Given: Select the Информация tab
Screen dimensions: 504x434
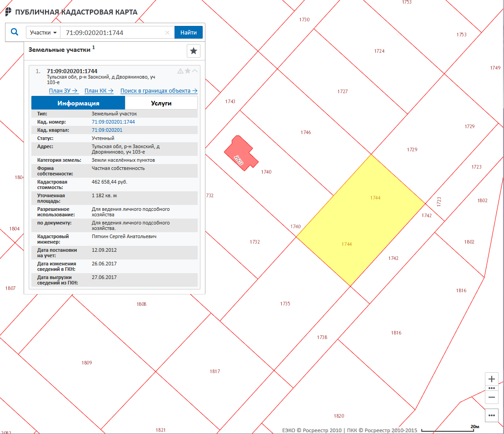Looking at the screenshot, I should coord(78,103).
